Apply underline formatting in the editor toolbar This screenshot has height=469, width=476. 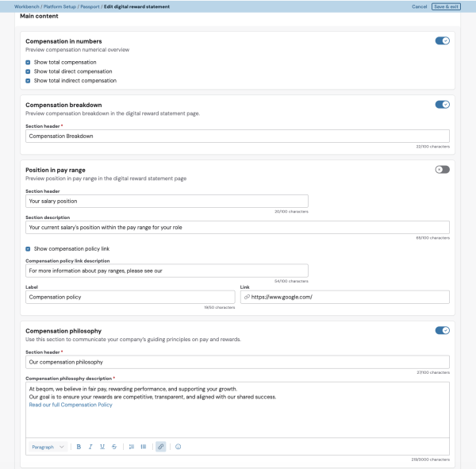(102, 447)
